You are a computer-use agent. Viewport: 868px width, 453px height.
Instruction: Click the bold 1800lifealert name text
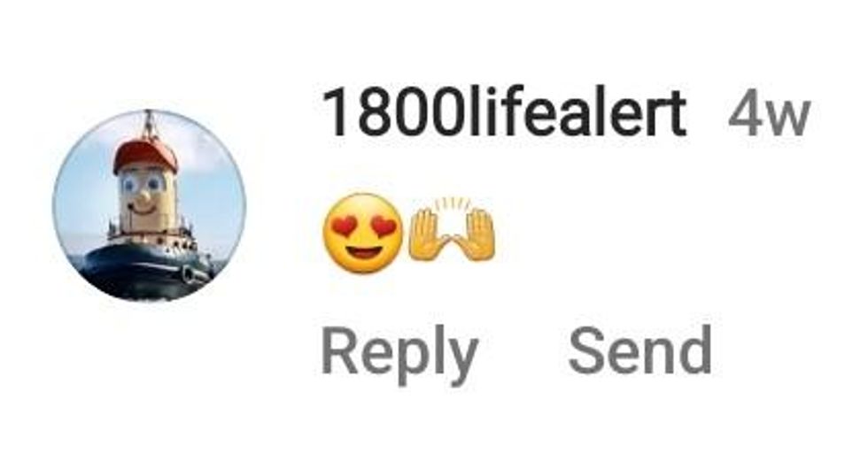tap(504, 114)
